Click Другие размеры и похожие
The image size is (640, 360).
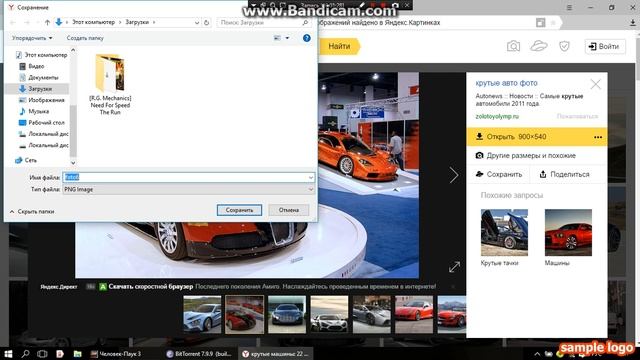[526, 156]
